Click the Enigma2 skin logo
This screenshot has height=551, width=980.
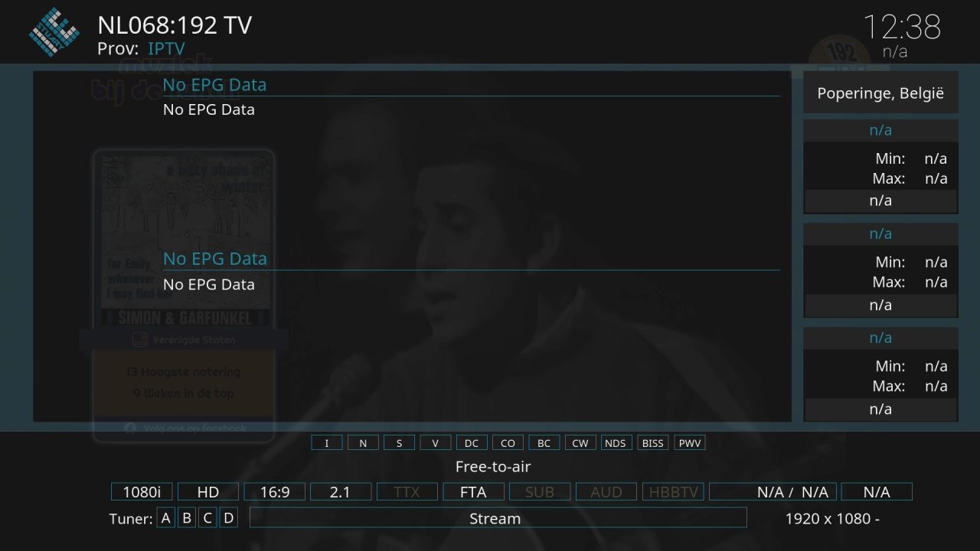54,31
